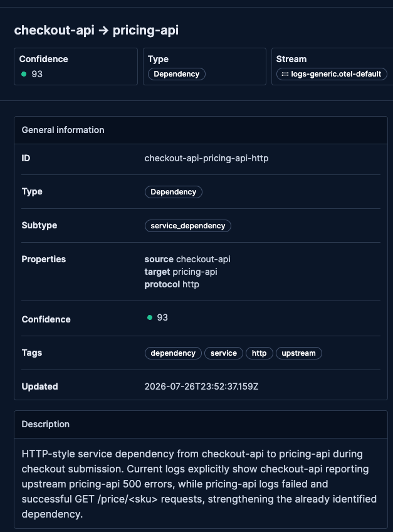Image resolution: width=393 pixels, height=532 pixels.
Task: Click the target pricing-api property
Action: [x=181, y=272]
